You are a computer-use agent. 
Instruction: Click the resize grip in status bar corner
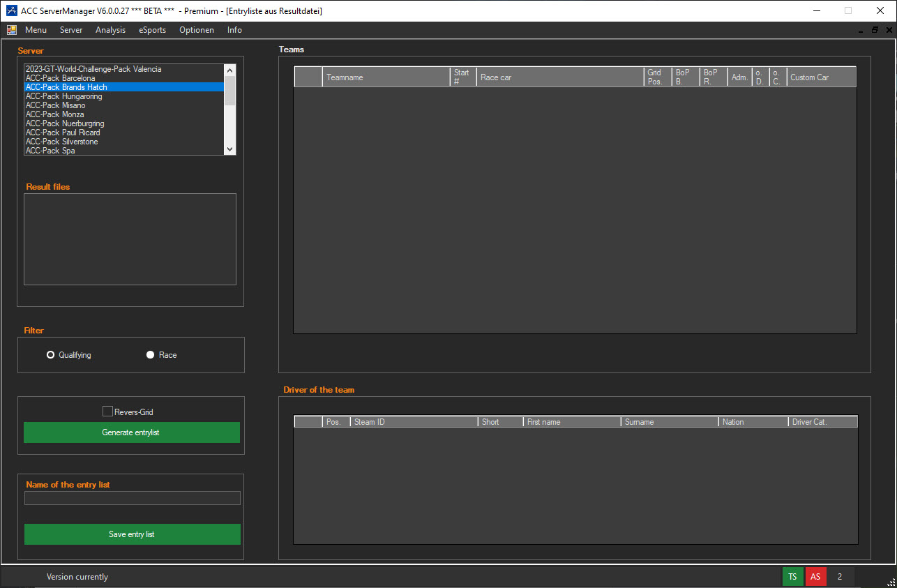(891, 582)
